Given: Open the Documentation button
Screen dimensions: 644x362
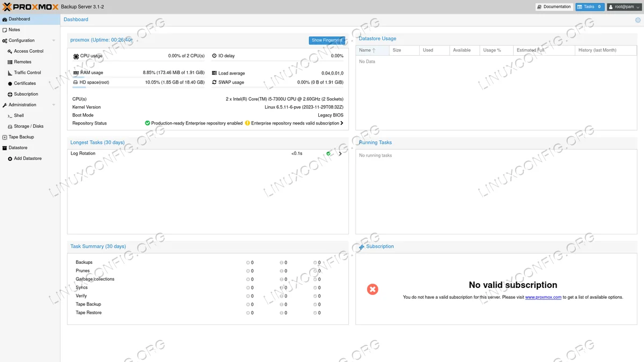Looking at the screenshot, I should tap(554, 7).
